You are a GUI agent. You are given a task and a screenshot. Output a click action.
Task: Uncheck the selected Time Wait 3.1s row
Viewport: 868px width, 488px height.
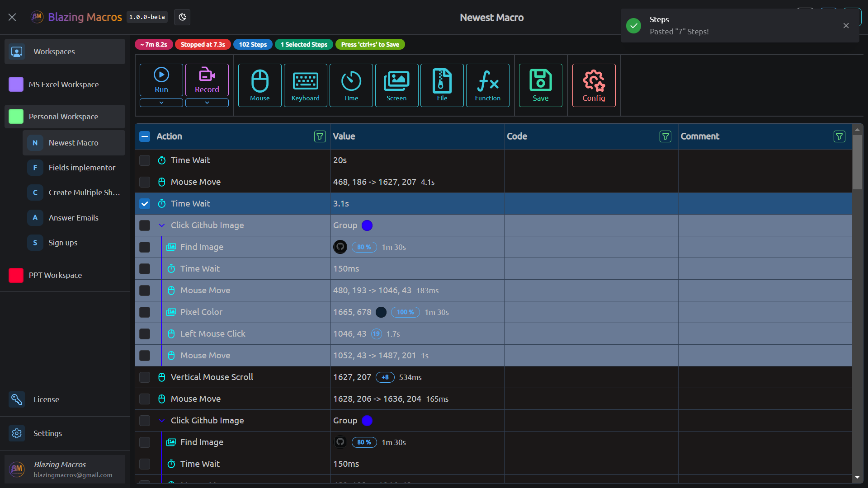pyautogui.click(x=145, y=204)
